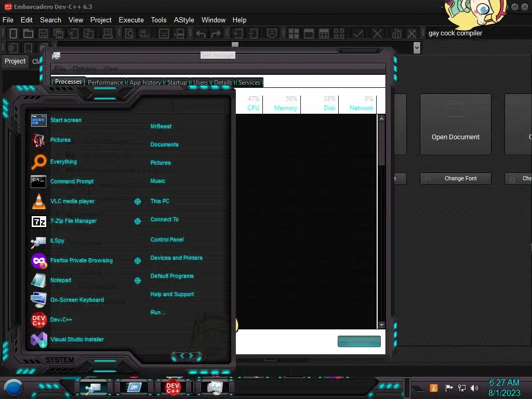The width and height of the screenshot is (532, 399).
Task: Switch to Services tab in Task Manager
Action: 249,83
